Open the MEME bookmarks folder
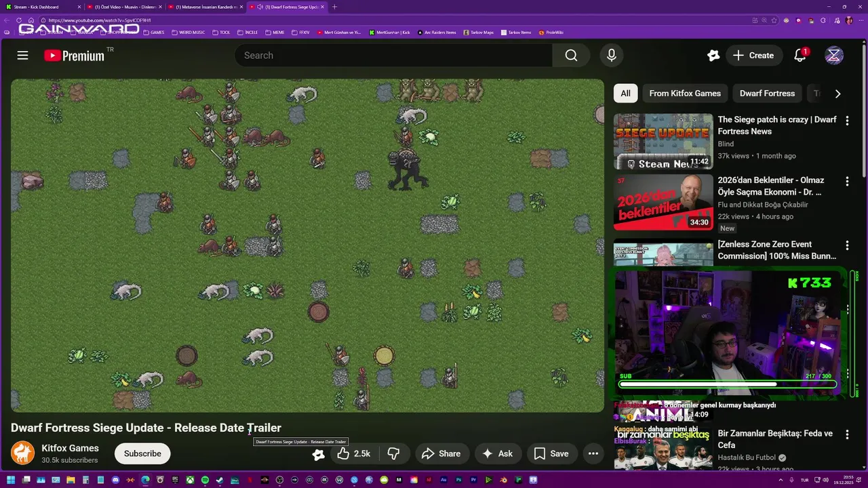 275,33
